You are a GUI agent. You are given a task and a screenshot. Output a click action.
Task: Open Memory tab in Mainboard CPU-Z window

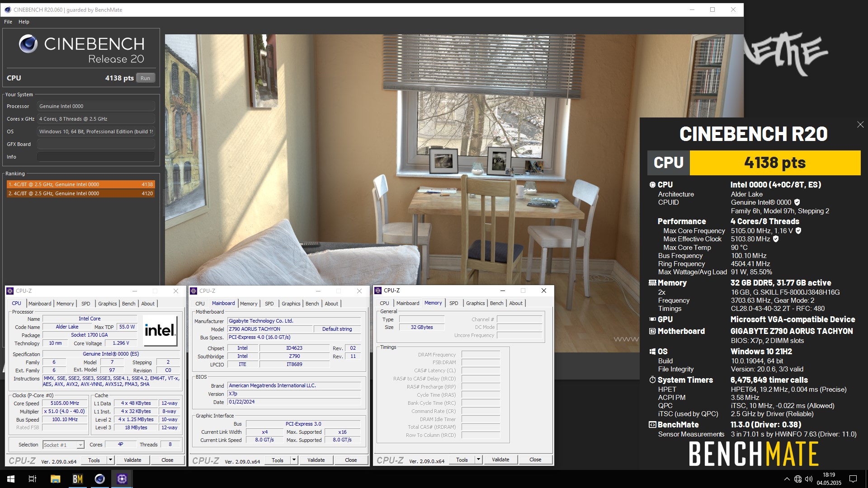(x=249, y=304)
